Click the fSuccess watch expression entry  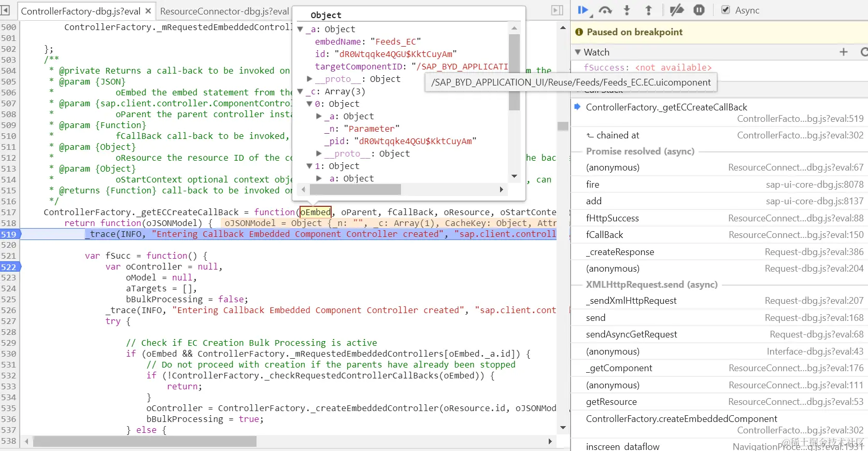pos(647,67)
